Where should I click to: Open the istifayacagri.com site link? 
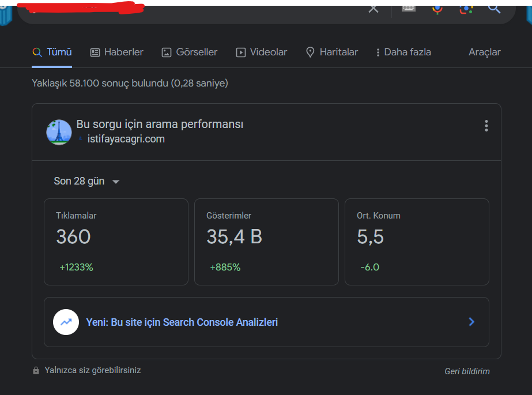pyautogui.click(x=126, y=139)
